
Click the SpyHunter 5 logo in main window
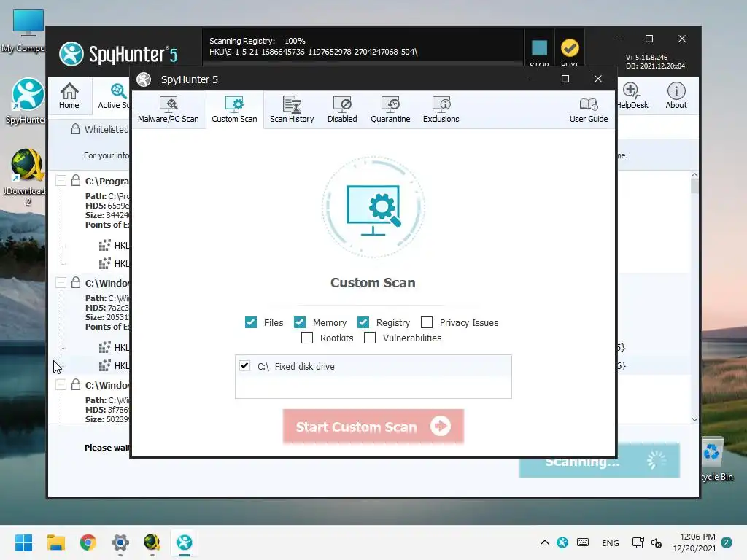[x=118, y=54]
